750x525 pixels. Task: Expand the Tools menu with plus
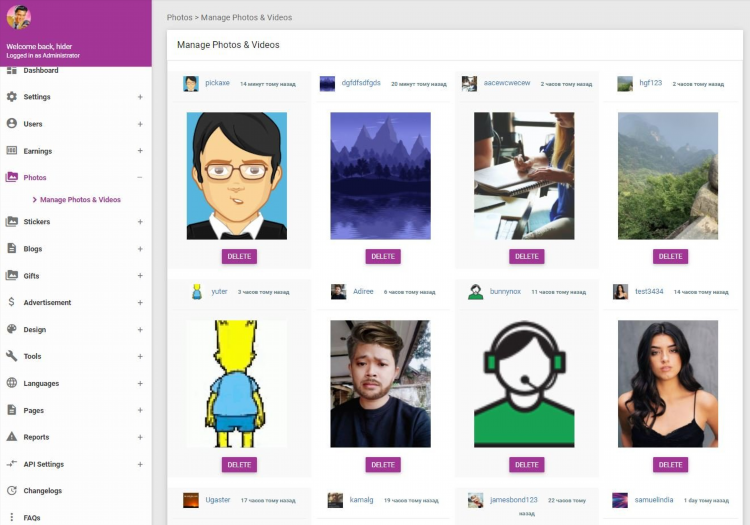(x=140, y=356)
